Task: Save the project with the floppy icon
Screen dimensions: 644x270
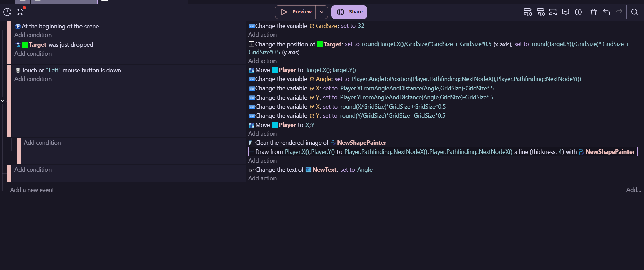Action: pyautogui.click(x=20, y=12)
